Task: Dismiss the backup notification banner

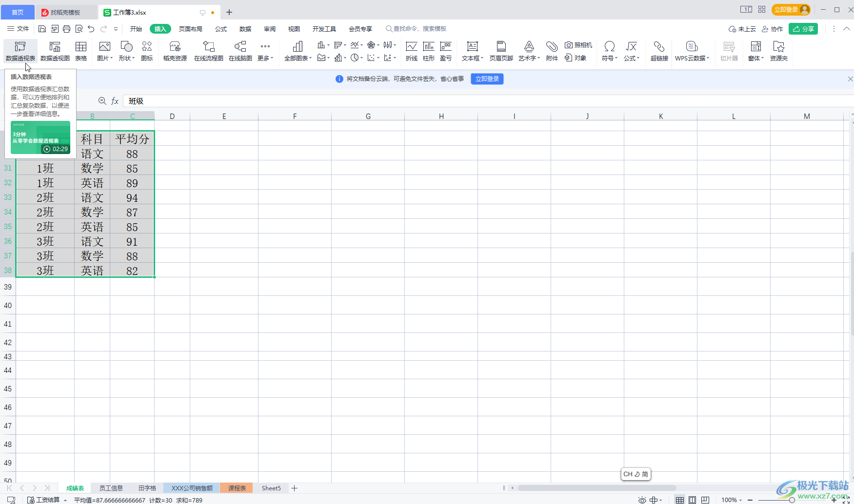Action: (x=850, y=79)
